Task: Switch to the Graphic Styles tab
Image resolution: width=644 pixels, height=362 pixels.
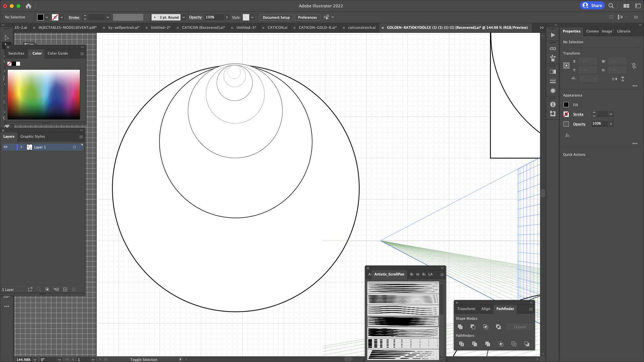Action: 33,136
